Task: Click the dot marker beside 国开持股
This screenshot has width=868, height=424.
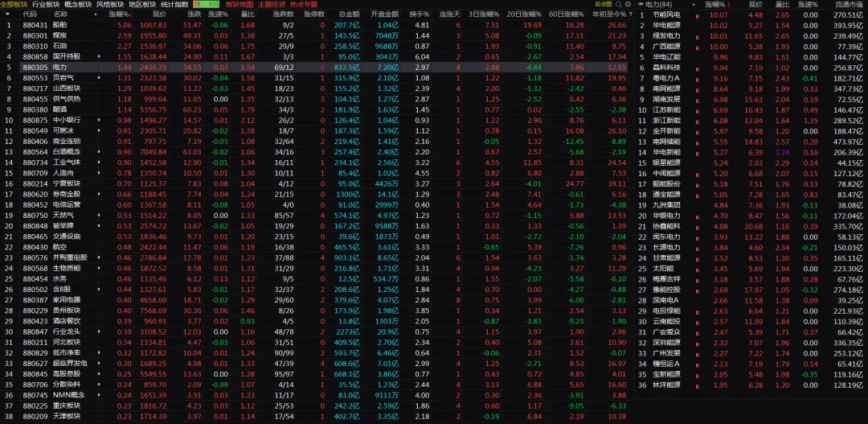Action: pos(99,56)
